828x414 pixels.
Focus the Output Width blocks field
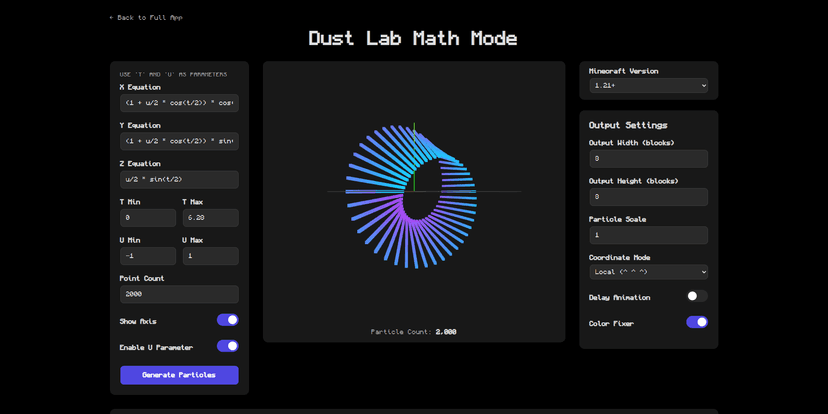tap(648, 159)
